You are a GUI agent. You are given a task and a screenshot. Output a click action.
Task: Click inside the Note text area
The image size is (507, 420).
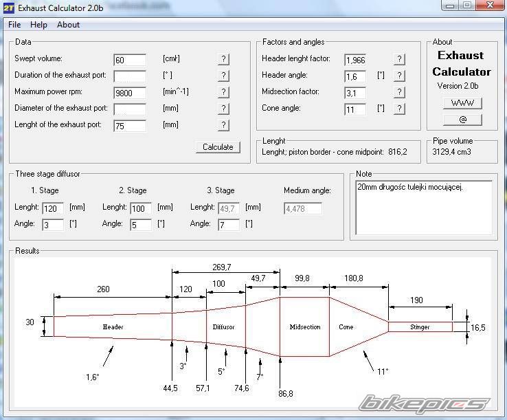pos(424,208)
